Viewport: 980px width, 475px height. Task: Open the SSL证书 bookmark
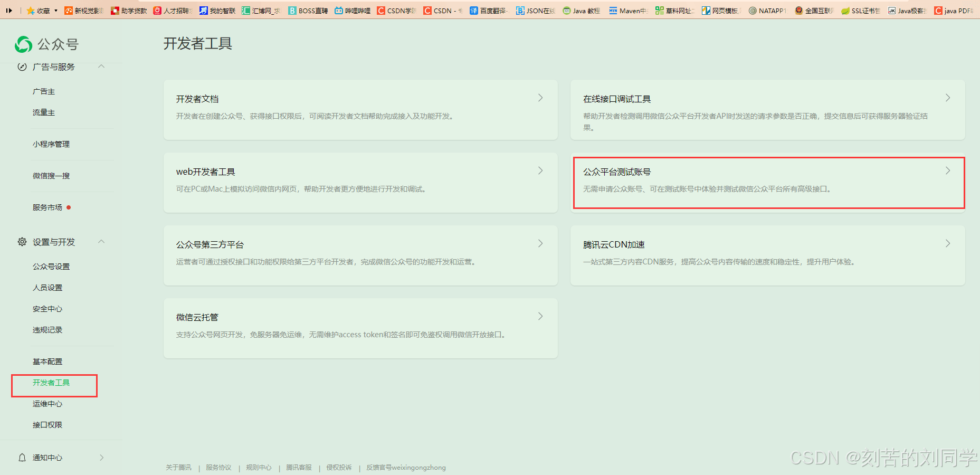coord(861,11)
